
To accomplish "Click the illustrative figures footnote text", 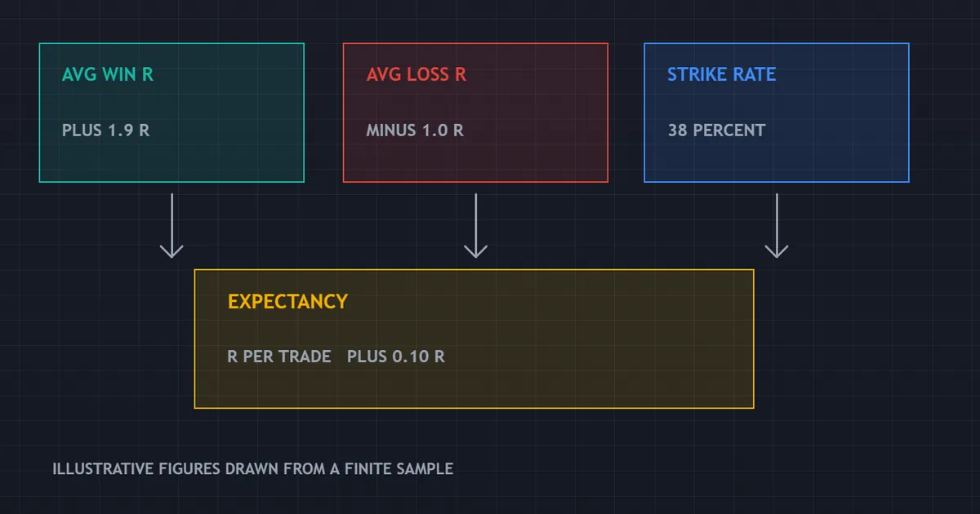I will tap(253, 469).
